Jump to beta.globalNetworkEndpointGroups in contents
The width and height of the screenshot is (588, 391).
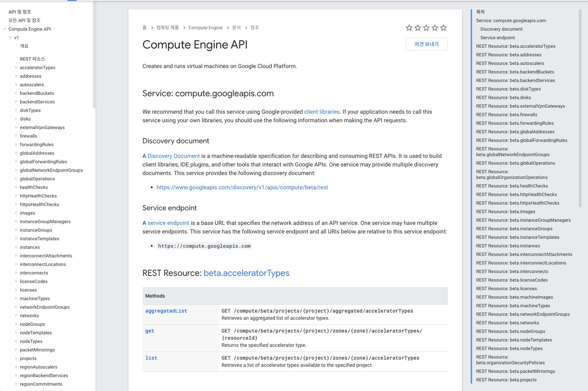[513, 152]
